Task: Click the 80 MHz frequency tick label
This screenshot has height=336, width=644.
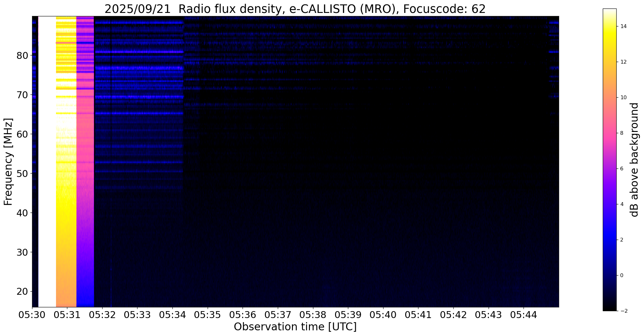Action: pyautogui.click(x=22, y=56)
